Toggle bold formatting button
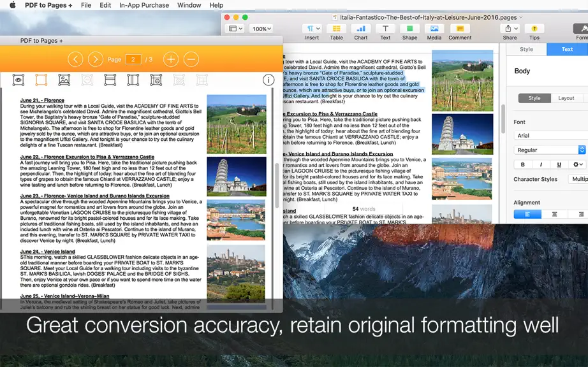 pyautogui.click(x=523, y=164)
